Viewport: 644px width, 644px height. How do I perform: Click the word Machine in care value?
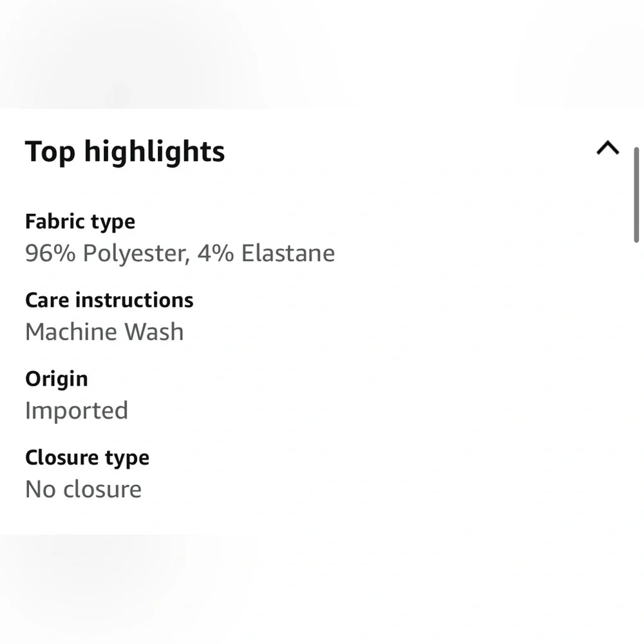(71, 332)
